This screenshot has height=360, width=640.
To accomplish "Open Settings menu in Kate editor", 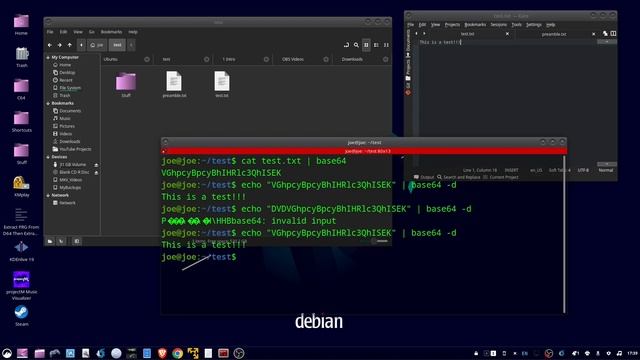I will coord(533,25).
